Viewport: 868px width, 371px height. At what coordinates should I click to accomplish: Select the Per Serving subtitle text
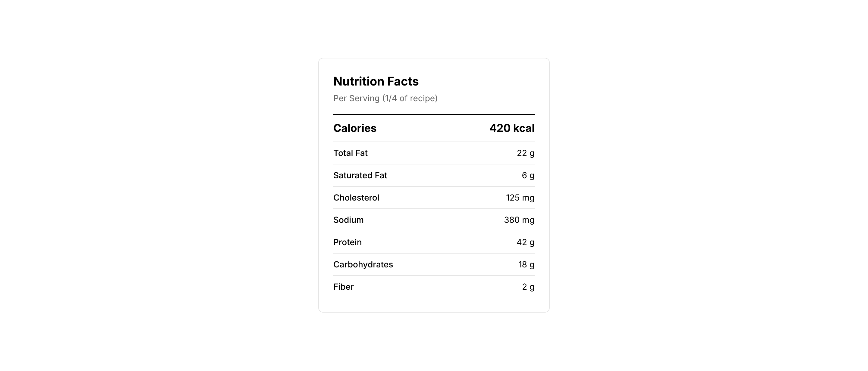(x=385, y=98)
